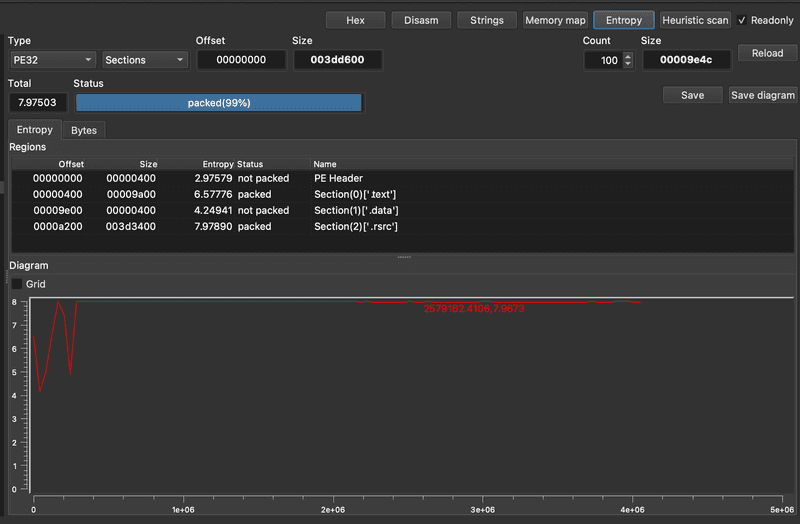Adjust the Count stepper arrows
This screenshot has width=800, height=524.
point(628,60)
